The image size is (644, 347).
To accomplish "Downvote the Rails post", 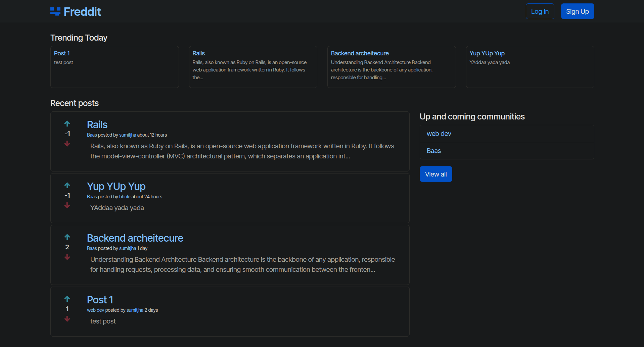I will tap(67, 144).
